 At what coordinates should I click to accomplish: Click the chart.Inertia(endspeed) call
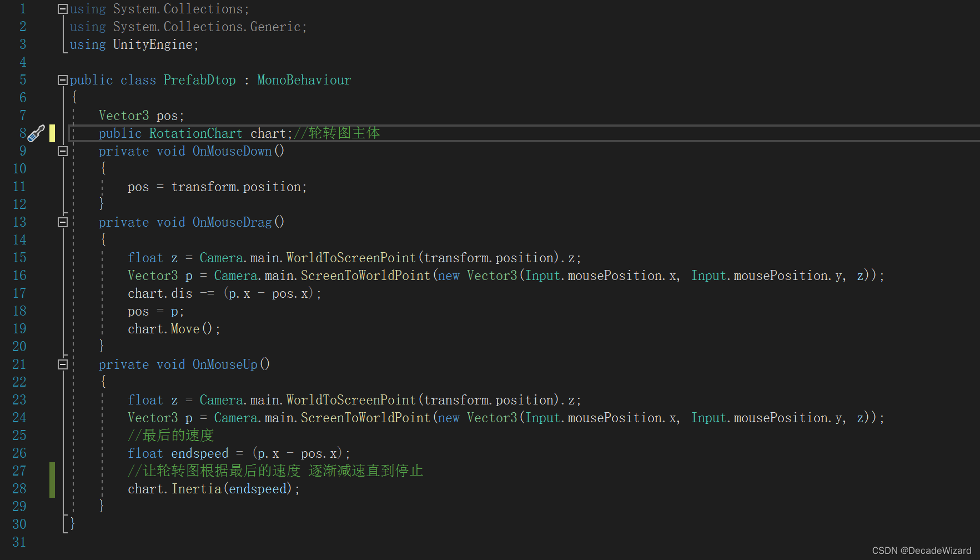[214, 489]
